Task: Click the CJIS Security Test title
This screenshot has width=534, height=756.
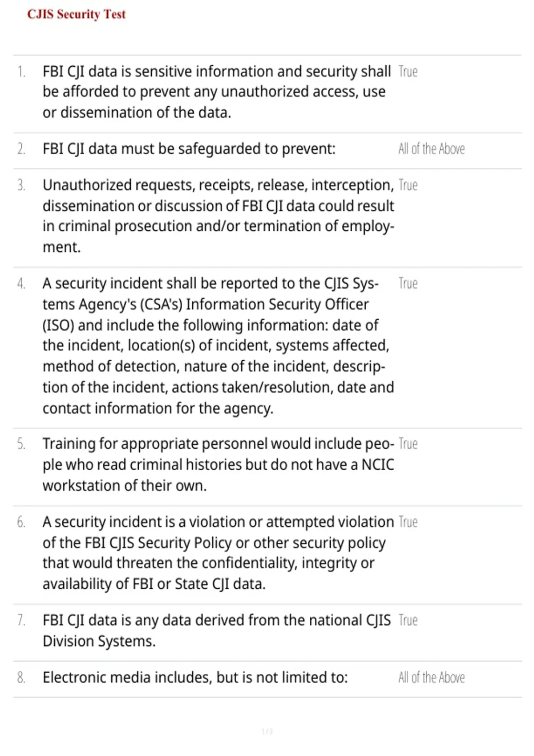Action: 77,14
